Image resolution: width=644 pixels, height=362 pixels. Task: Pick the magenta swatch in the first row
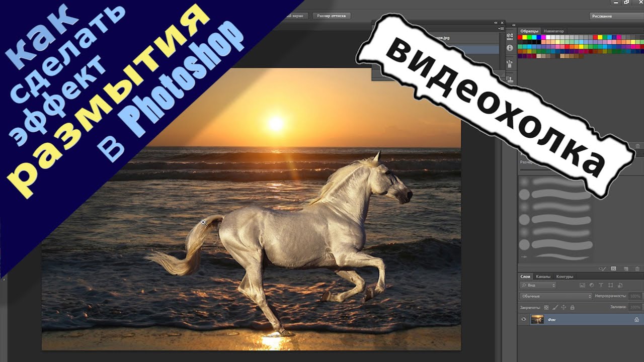tap(543, 37)
